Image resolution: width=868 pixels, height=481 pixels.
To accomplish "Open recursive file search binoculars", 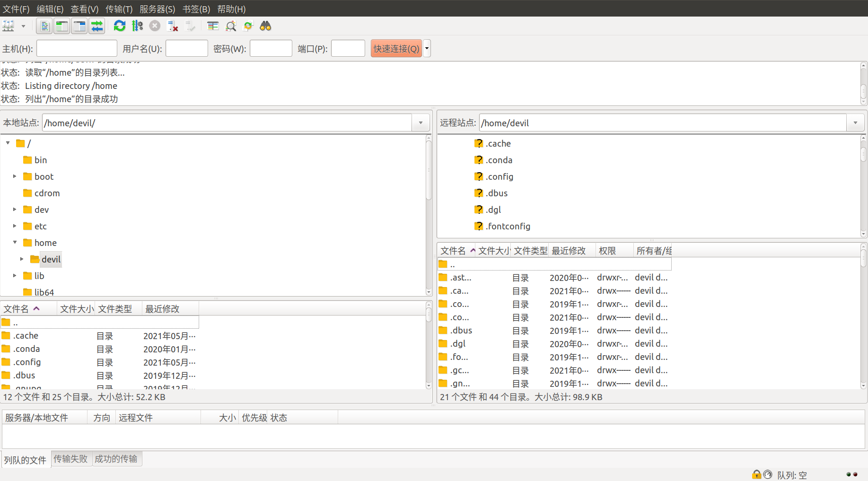I will coord(265,26).
